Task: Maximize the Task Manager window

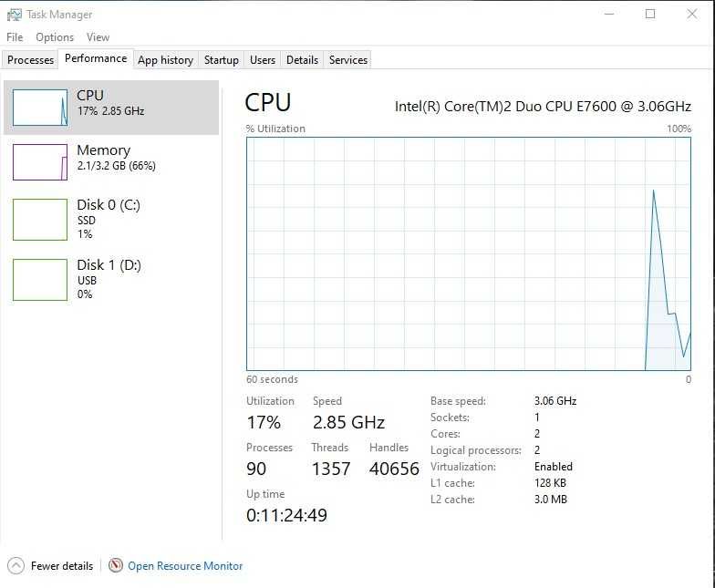Action: click(x=650, y=15)
